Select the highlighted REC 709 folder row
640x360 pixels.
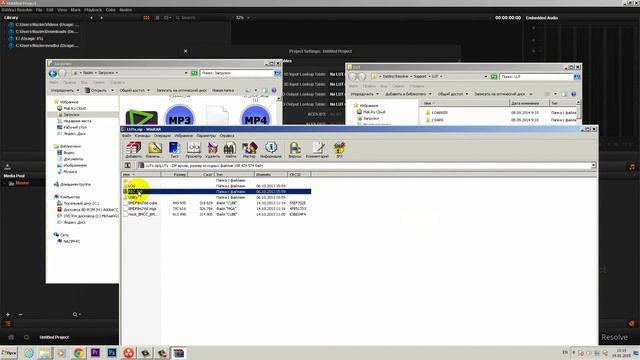pyautogui.click(x=217, y=191)
